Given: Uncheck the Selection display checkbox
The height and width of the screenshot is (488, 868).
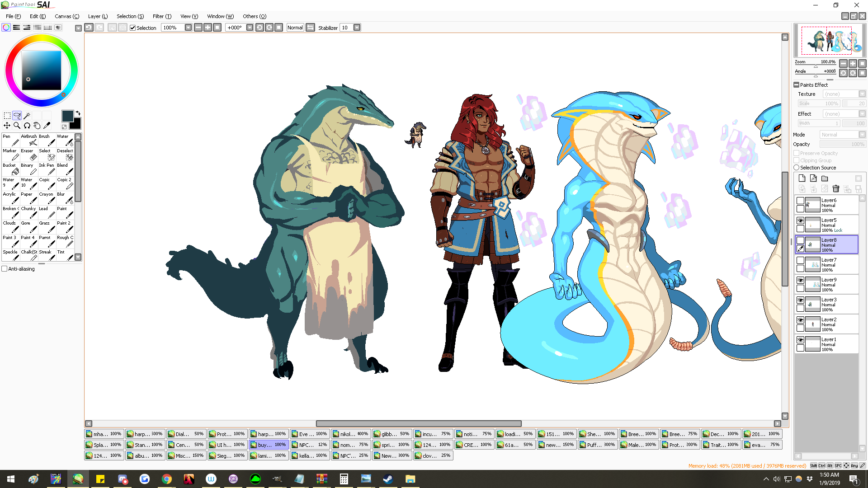Looking at the screenshot, I should (133, 28).
